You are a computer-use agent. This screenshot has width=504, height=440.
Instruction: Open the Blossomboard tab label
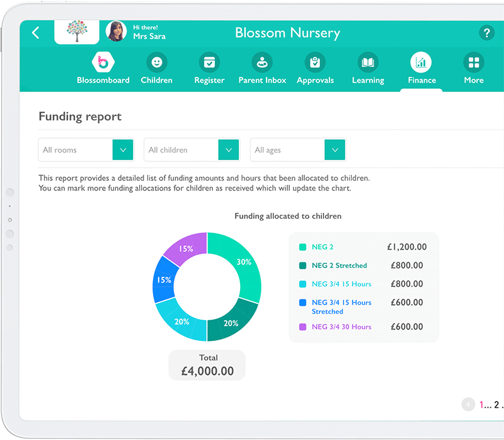click(103, 80)
